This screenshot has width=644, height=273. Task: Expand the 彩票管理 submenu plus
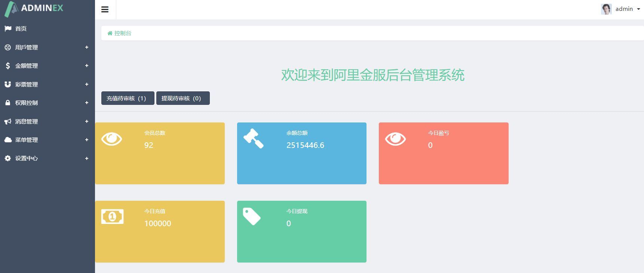[x=86, y=84]
